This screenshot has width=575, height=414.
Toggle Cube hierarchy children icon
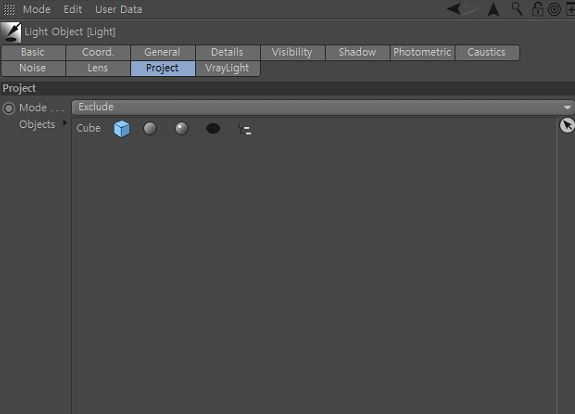click(x=245, y=129)
